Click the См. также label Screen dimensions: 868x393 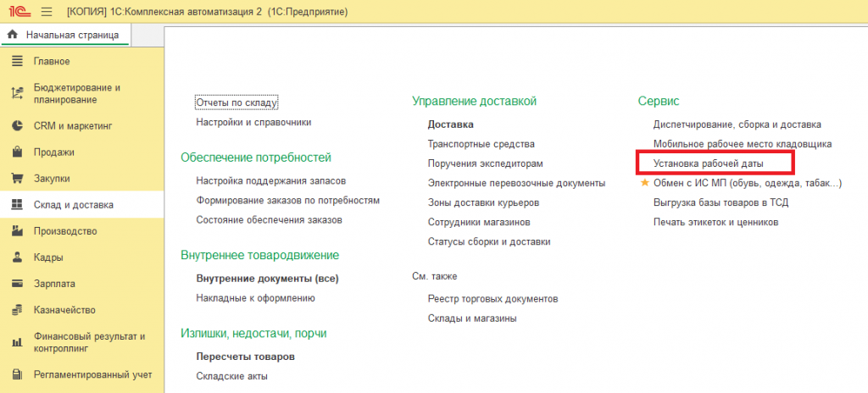[435, 275]
